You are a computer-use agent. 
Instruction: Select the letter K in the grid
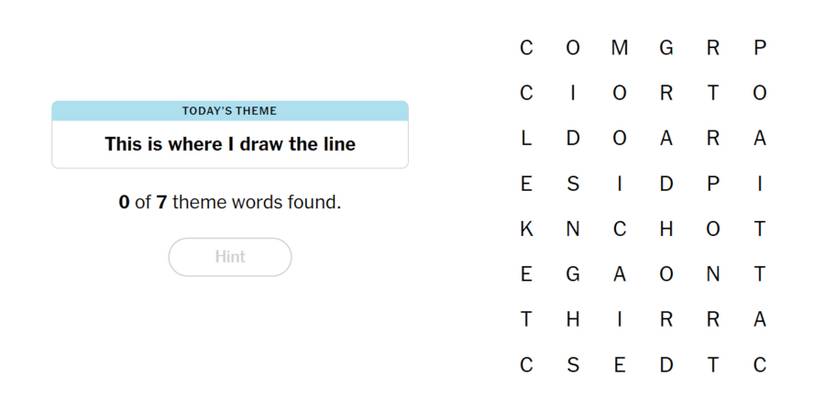pyautogui.click(x=526, y=229)
